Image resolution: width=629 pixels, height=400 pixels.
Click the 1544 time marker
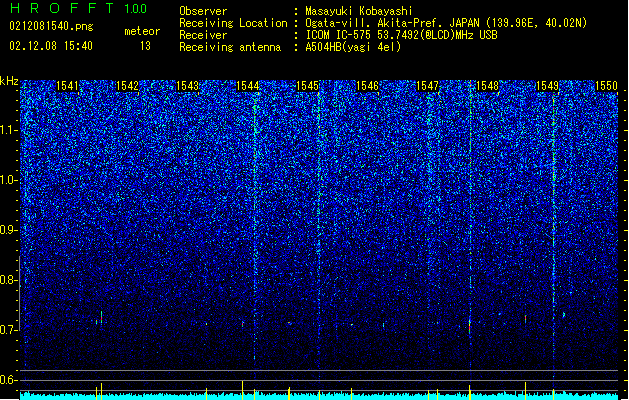[x=248, y=86]
